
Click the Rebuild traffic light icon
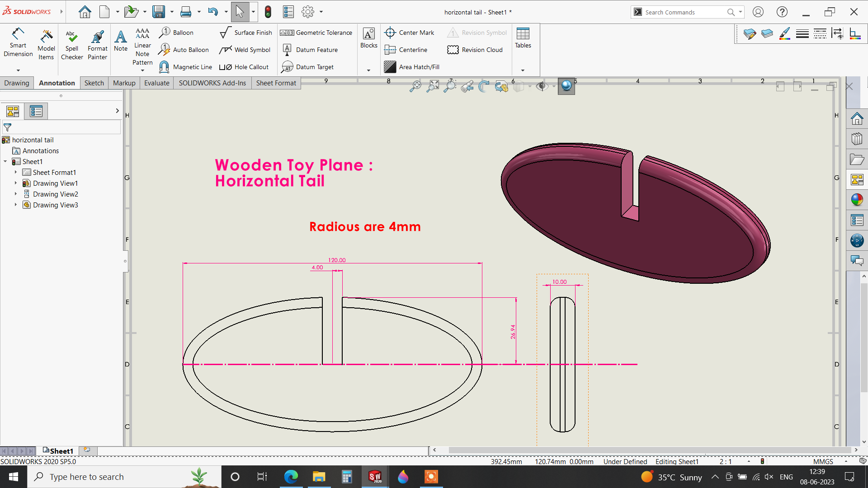pyautogui.click(x=268, y=12)
